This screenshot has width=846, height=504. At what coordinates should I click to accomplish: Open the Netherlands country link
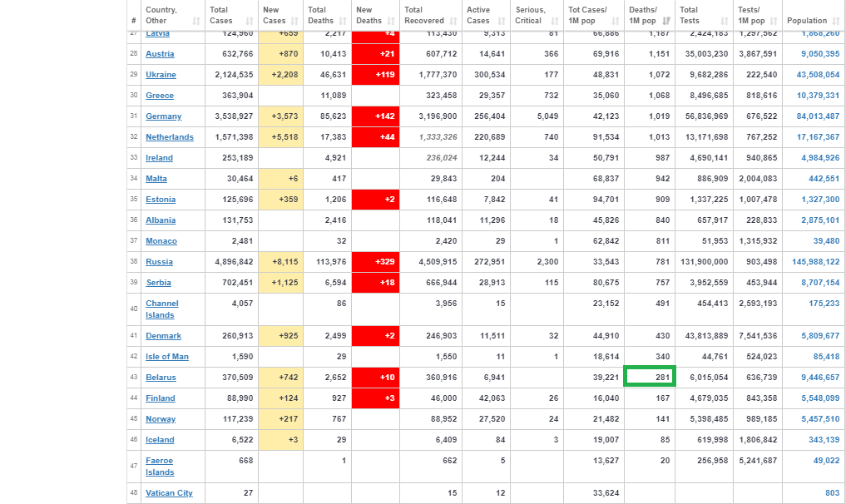pyautogui.click(x=170, y=137)
